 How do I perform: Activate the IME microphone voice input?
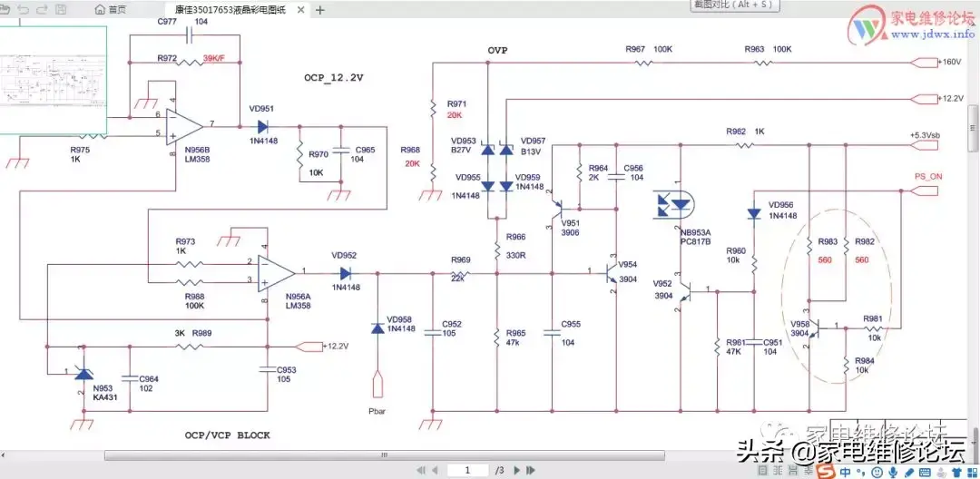pyautogui.click(x=893, y=472)
